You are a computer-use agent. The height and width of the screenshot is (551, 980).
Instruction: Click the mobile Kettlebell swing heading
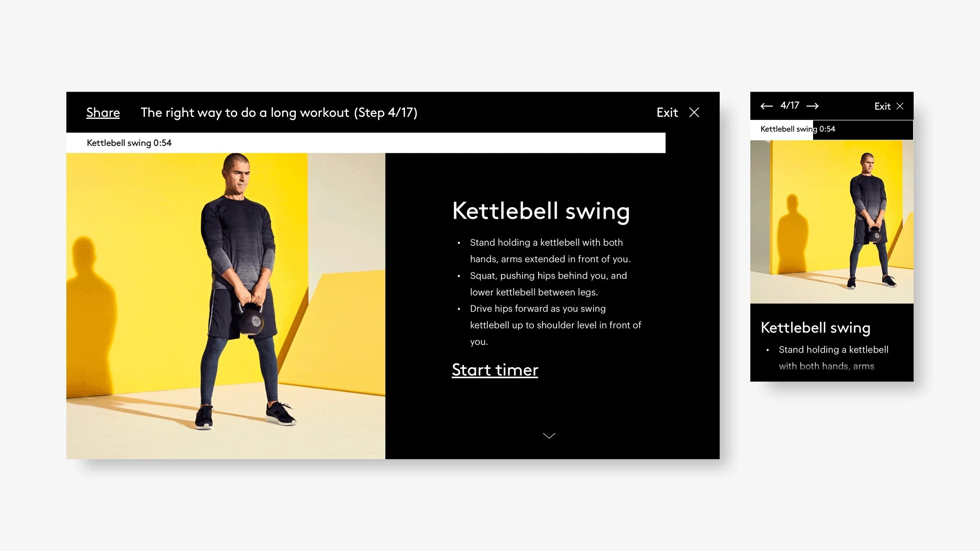tap(815, 328)
